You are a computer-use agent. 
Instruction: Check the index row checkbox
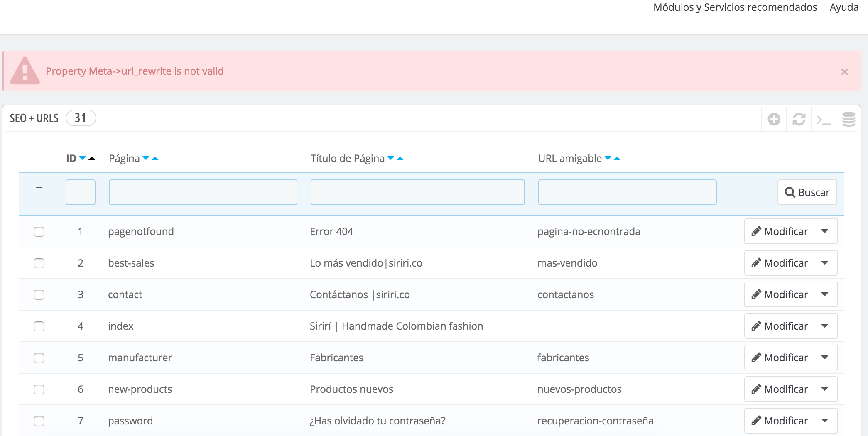click(x=39, y=326)
